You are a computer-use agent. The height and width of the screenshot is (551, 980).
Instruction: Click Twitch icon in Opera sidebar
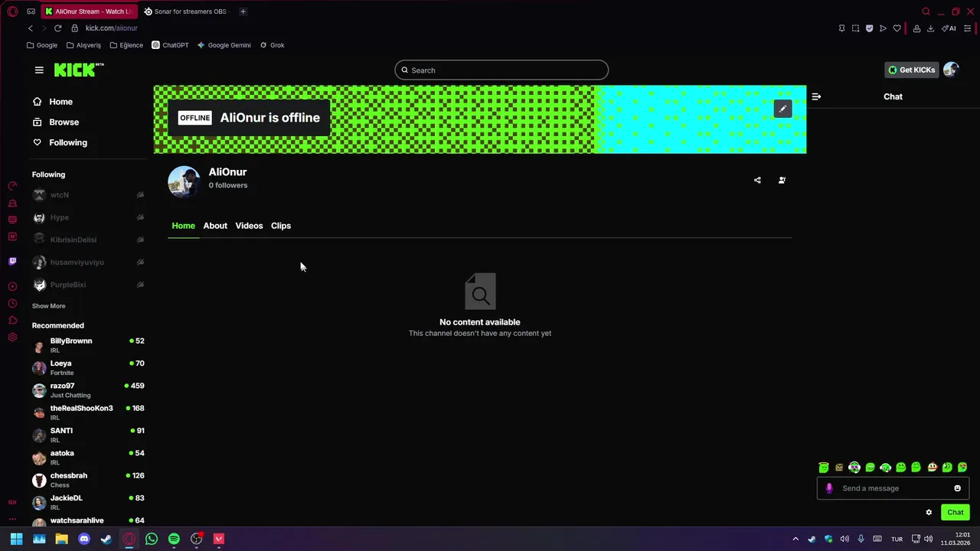pyautogui.click(x=12, y=261)
